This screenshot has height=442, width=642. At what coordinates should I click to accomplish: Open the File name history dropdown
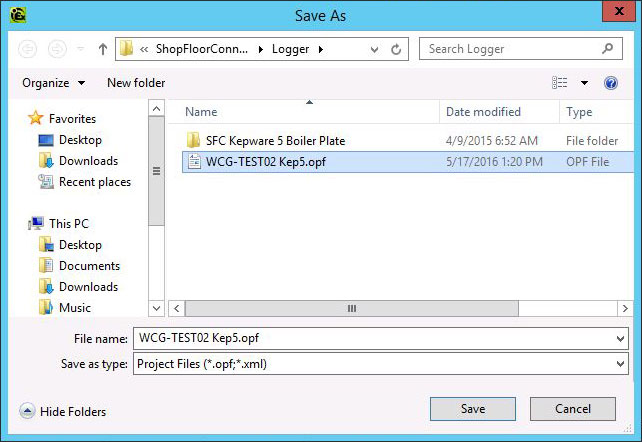click(x=621, y=339)
